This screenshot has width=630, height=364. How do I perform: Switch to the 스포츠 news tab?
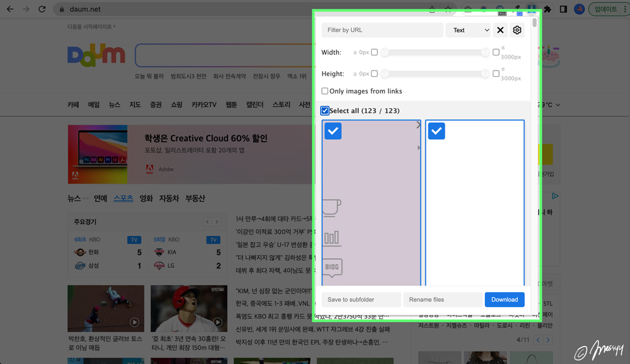[122, 198]
